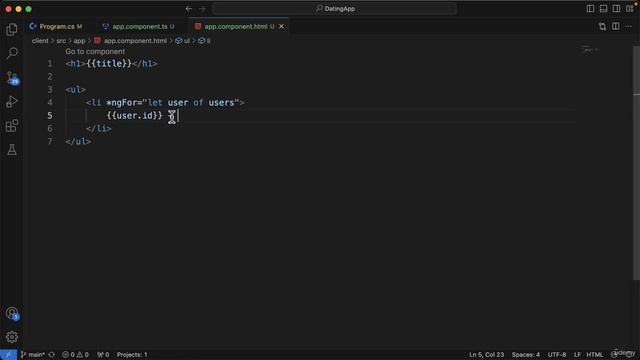The height and width of the screenshot is (360, 640).
Task: Select the HTML language mode
Action: (595, 355)
